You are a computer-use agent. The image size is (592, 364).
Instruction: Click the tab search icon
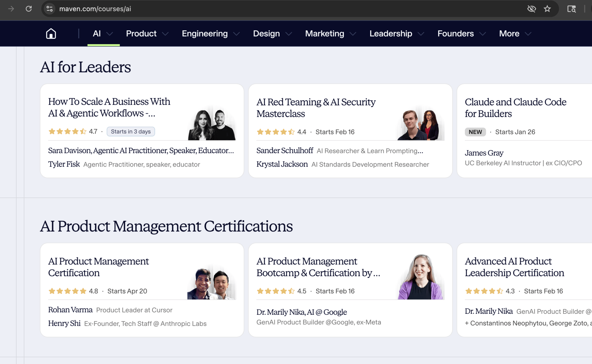pyautogui.click(x=571, y=9)
